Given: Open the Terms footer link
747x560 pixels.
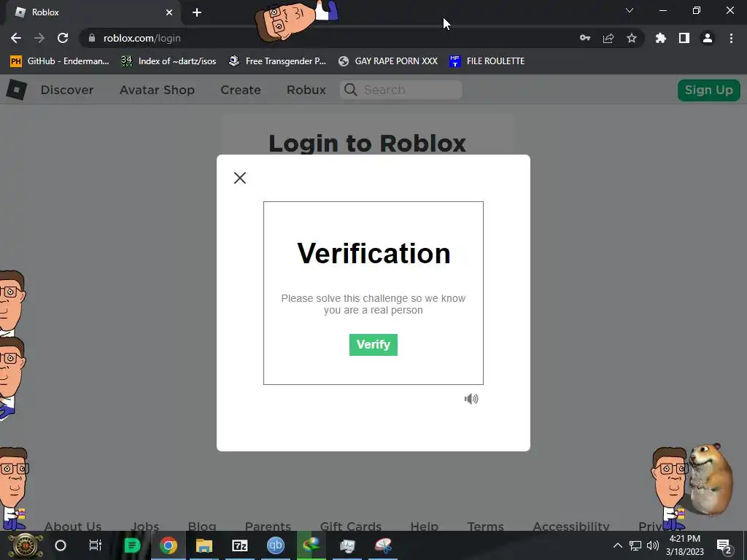Looking at the screenshot, I should [485, 526].
